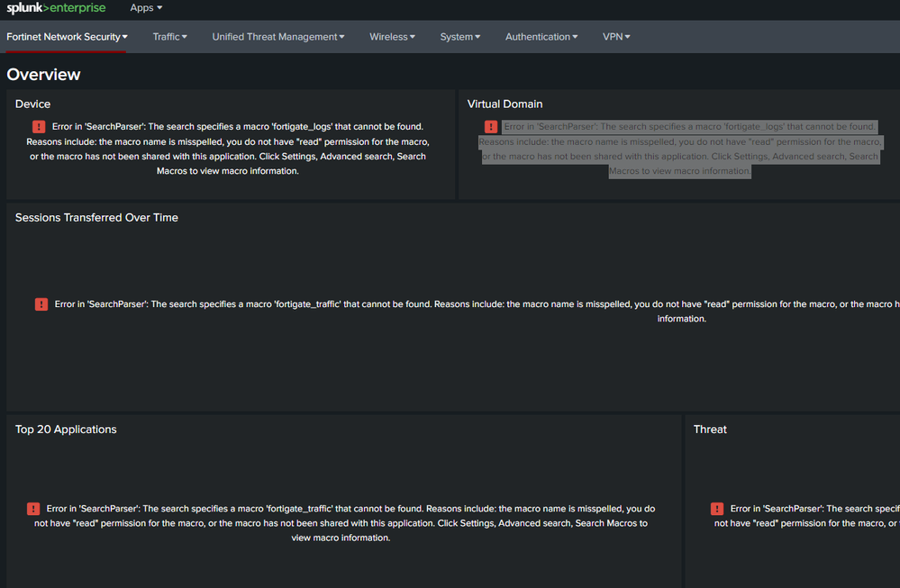The height and width of the screenshot is (588, 900).
Task: Open the System menu
Action: coord(459,37)
